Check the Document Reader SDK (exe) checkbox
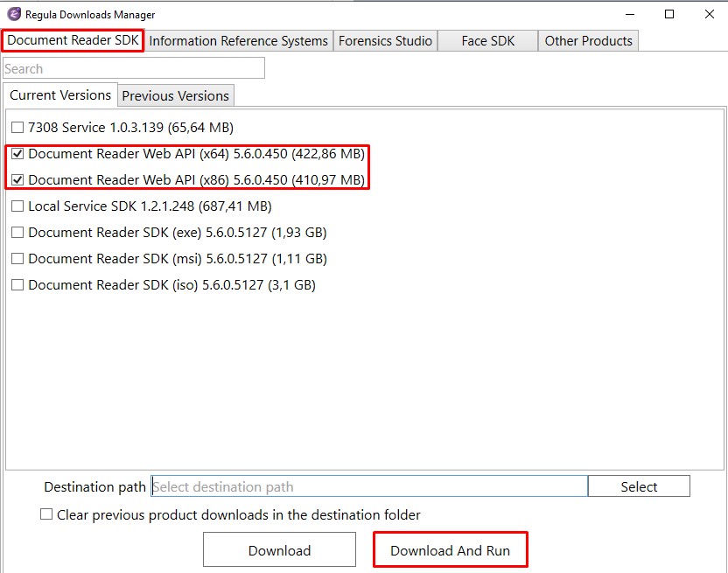 click(17, 232)
